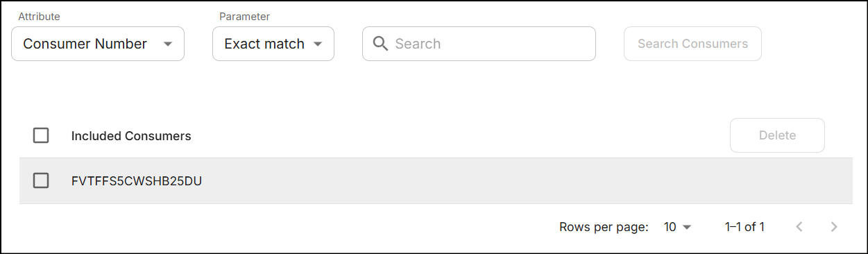Click the Attribute dropdown arrow icon
The width and height of the screenshot is (868, 254).
pyautogui.click(x=167, y=44)
